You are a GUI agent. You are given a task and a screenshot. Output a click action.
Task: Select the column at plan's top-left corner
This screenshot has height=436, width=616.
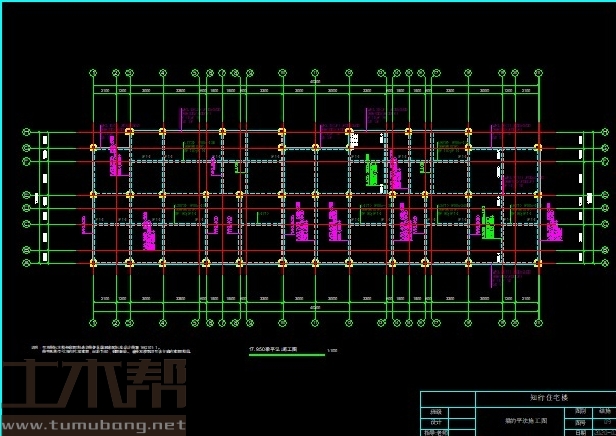click(93, 148)
